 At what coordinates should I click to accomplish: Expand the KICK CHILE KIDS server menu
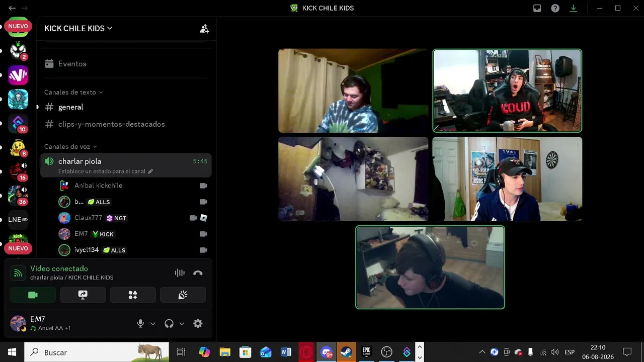pyautogui.click(x=78, y=29)
